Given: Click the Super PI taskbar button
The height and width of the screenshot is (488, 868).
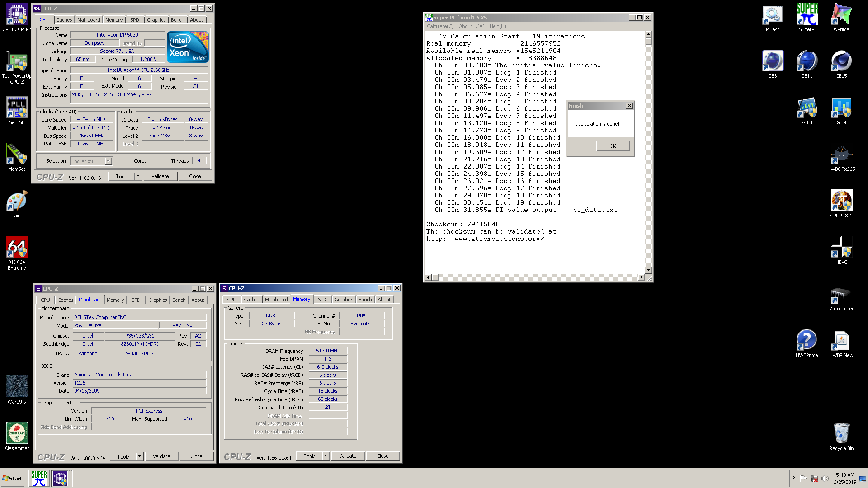Looking at the screenshot, I should click(39, 478).
